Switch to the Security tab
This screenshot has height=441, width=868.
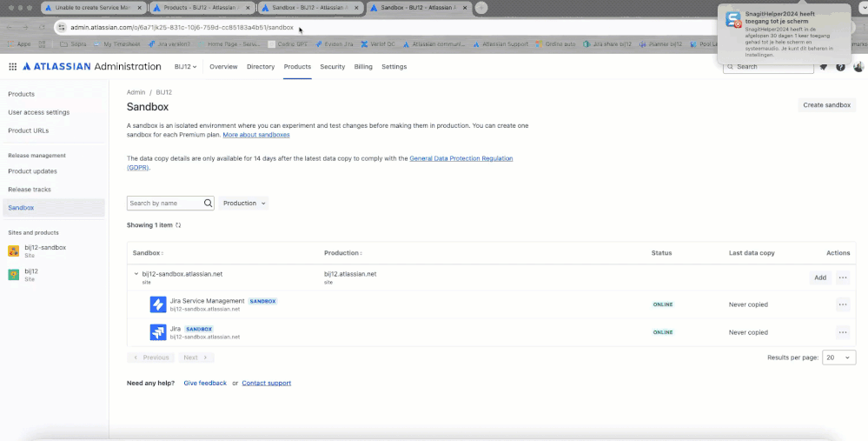[333, 66]
